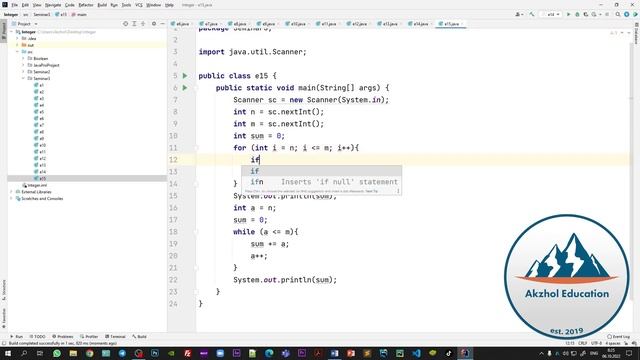Collapse the src folder
Viewport: 640px width, 360px height.
click(18, 52)
